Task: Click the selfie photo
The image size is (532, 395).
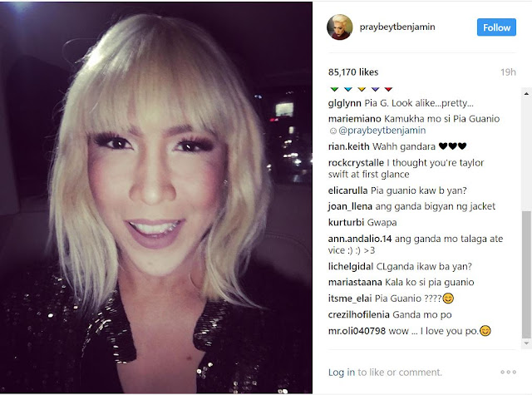Action: pos(156,198)
